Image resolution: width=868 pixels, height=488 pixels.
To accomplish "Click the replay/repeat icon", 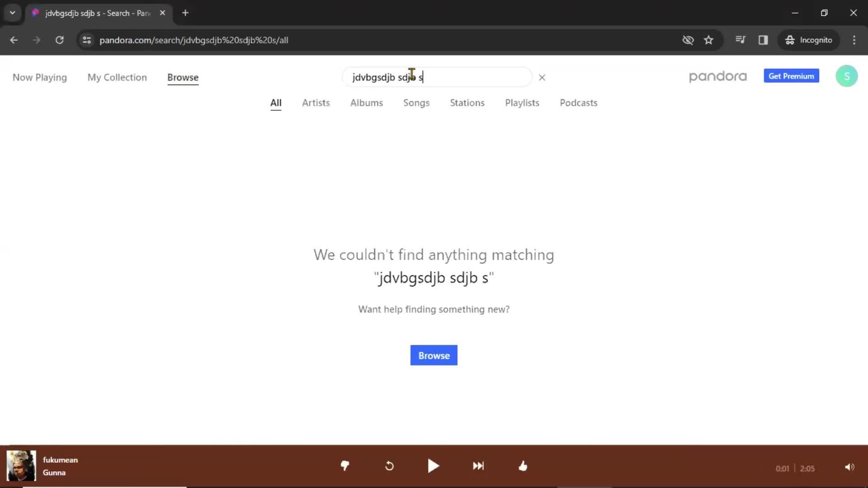I will tap(389, 467).
